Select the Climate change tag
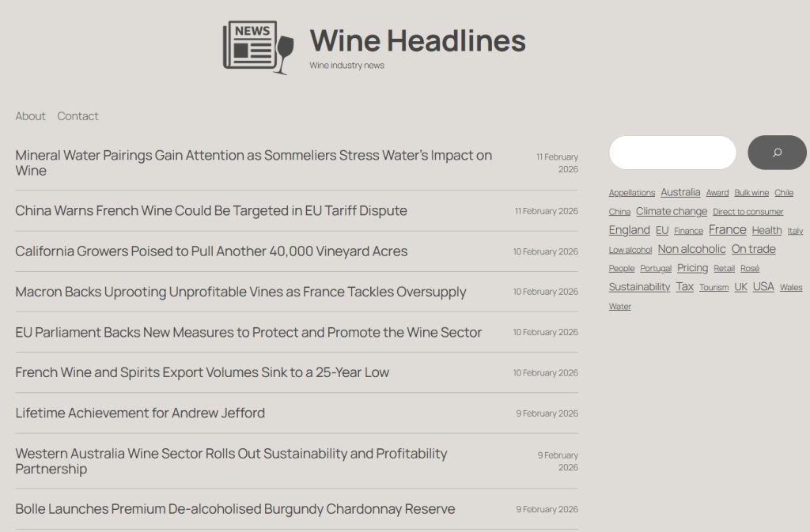This screenshot has height=532, width=810. [672, 211]
